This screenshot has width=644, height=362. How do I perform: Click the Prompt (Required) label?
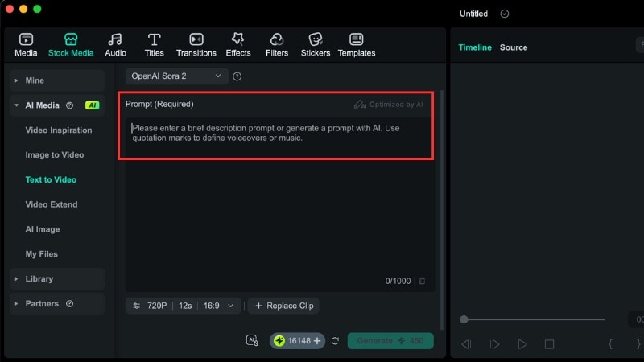(x=159, y=105)
